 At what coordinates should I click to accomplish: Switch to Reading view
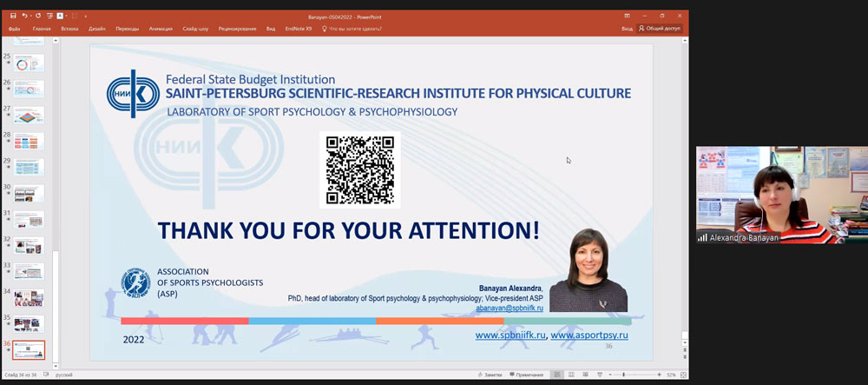tap(584, 375)
